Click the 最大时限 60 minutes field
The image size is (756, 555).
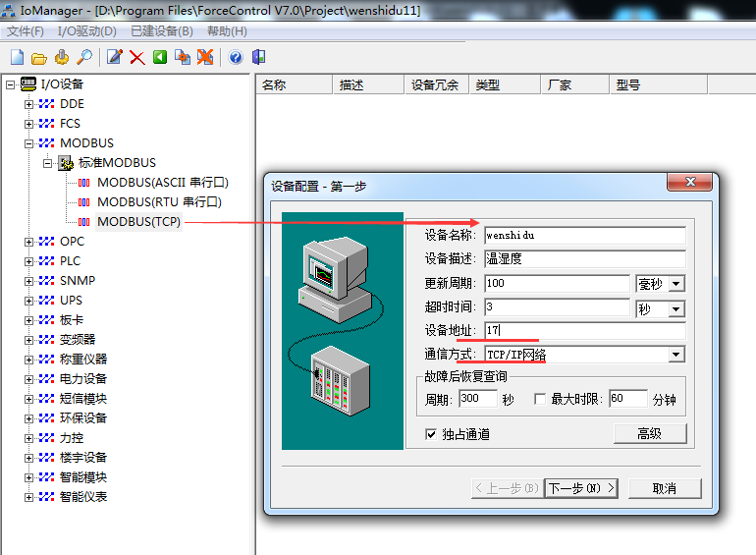click(627, 399)
